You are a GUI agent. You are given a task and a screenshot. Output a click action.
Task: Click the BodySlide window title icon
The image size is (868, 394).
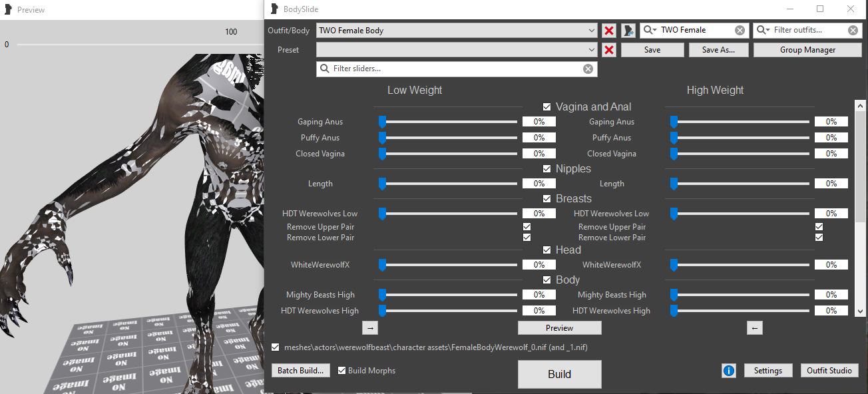pyautogui.click(x=274, y=9)
